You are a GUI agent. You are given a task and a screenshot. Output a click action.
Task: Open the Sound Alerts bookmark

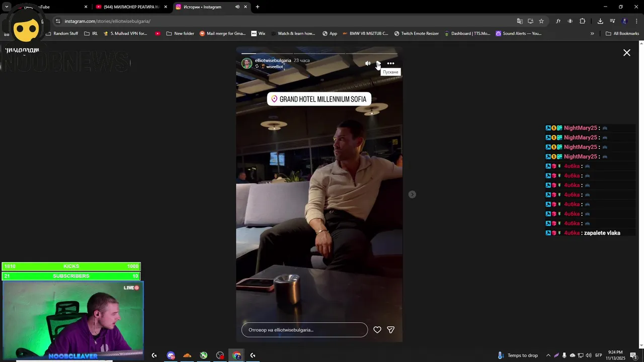pos(518,34)
